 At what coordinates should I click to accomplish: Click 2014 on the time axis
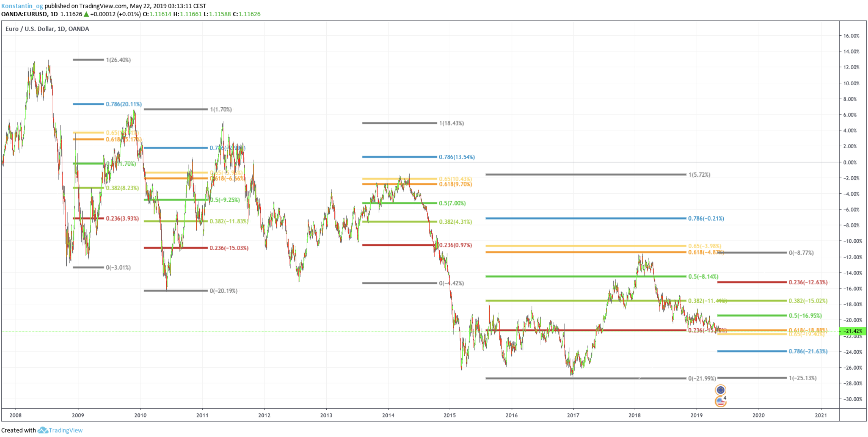pyautogui.click(x=388, y=415)
